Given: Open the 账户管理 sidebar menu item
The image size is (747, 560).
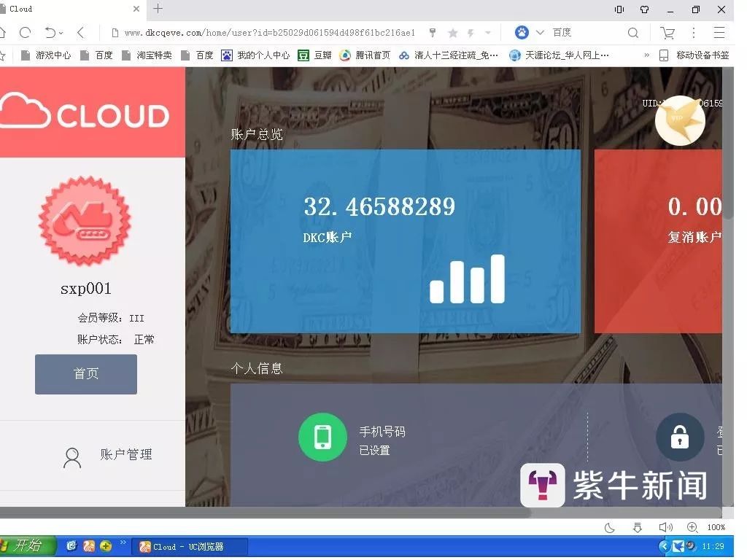Looking at the screenshot, I should (x=109, y=455).
